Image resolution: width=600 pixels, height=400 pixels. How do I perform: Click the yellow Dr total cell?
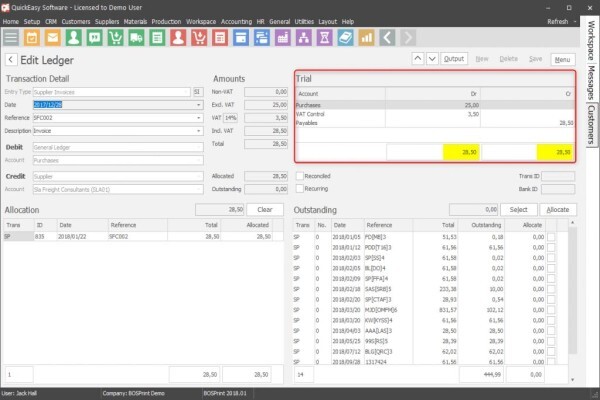[x=461, y=152]
